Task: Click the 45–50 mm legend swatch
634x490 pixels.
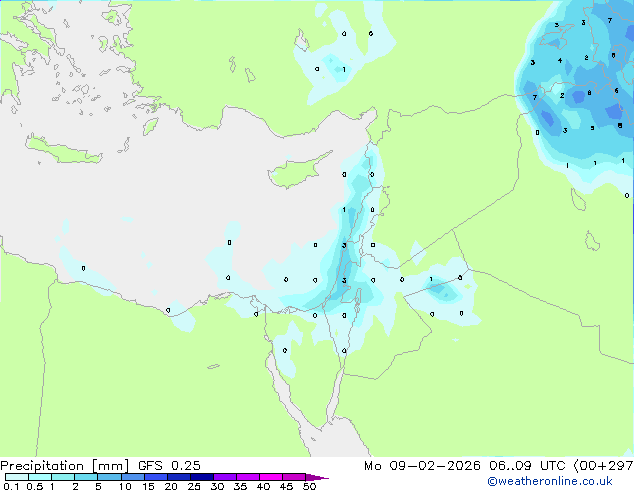Action: point(294,477)
